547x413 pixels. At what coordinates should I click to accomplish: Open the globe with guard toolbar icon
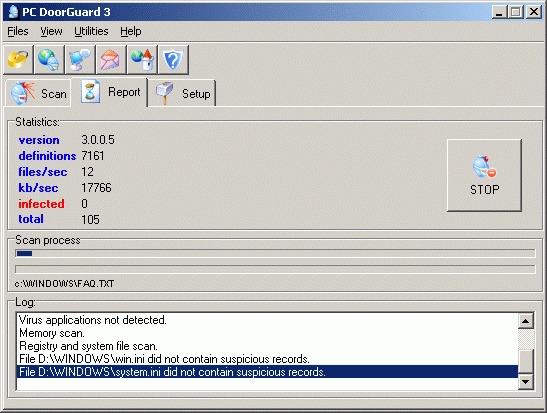tap(49, 59)
